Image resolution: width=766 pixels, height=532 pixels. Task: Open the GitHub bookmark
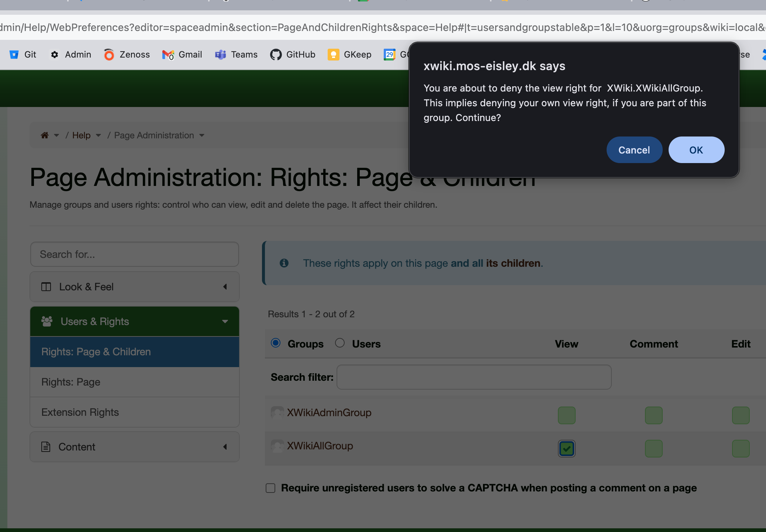pos(293,55)
